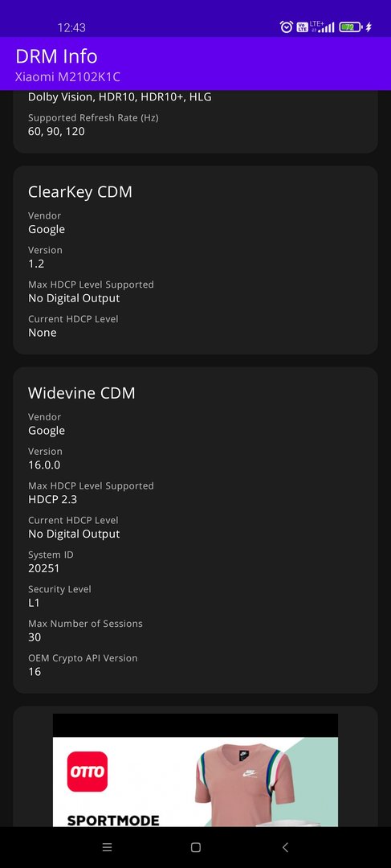This screenshot has width=391, height=868.
Task: Tap the Xiaomi M2102K1C device subtitle
Action: click(x=67, y=77)
